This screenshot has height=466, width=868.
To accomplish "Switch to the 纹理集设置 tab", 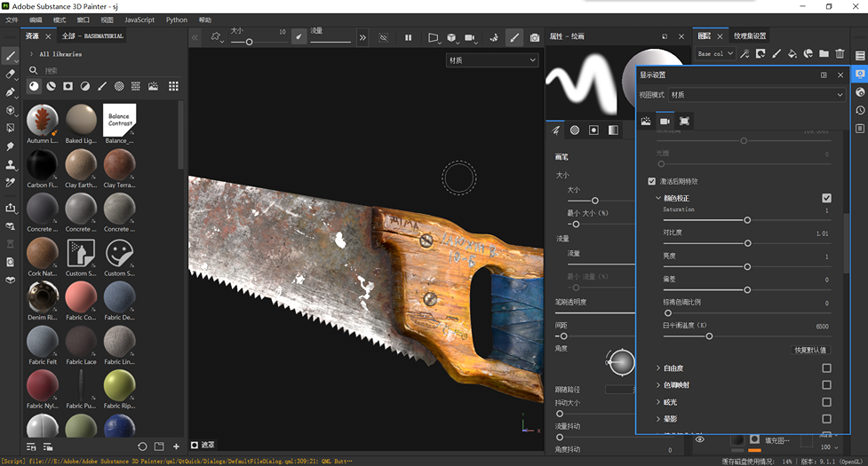I will [750, 36].
